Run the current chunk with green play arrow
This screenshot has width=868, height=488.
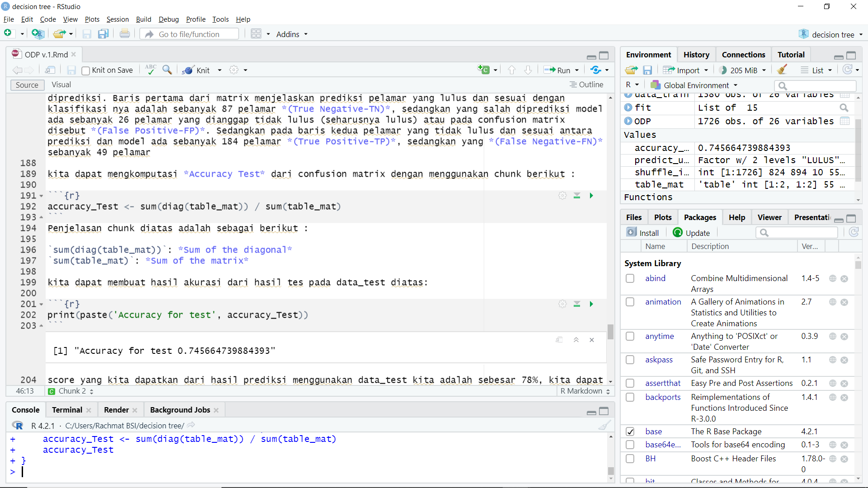591,196
